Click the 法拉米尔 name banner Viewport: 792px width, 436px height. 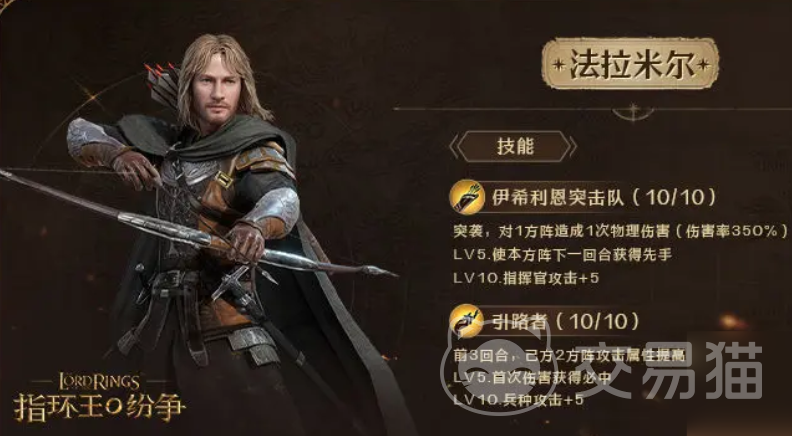click(630, 64)
